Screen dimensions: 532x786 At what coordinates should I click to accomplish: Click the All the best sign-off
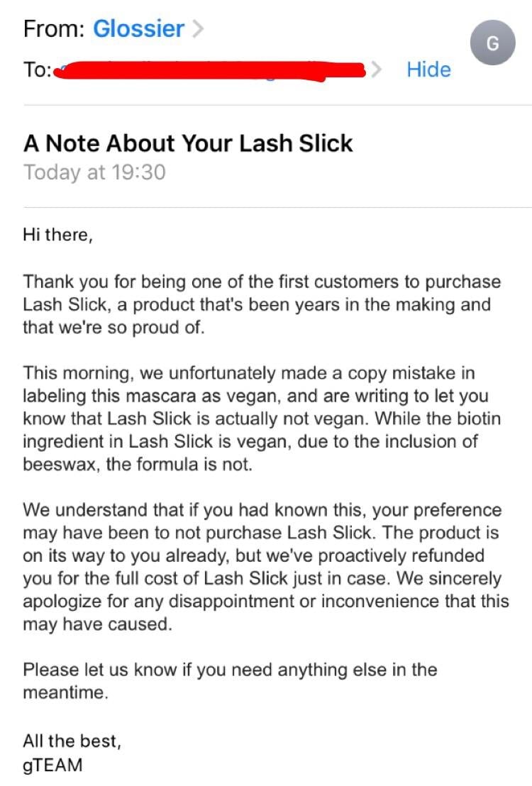pos(72,741)
